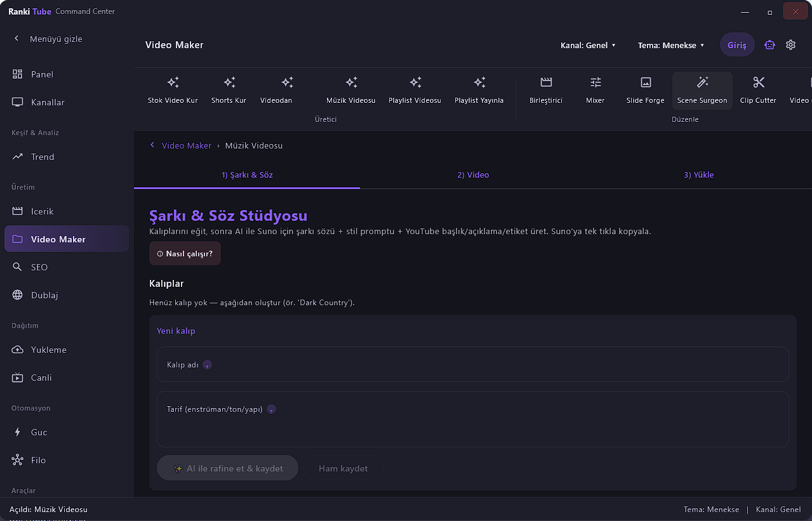Open Dublaj in the sidebar
The width and height of the screenshot is (812, 521).
(x=67, y=295)
